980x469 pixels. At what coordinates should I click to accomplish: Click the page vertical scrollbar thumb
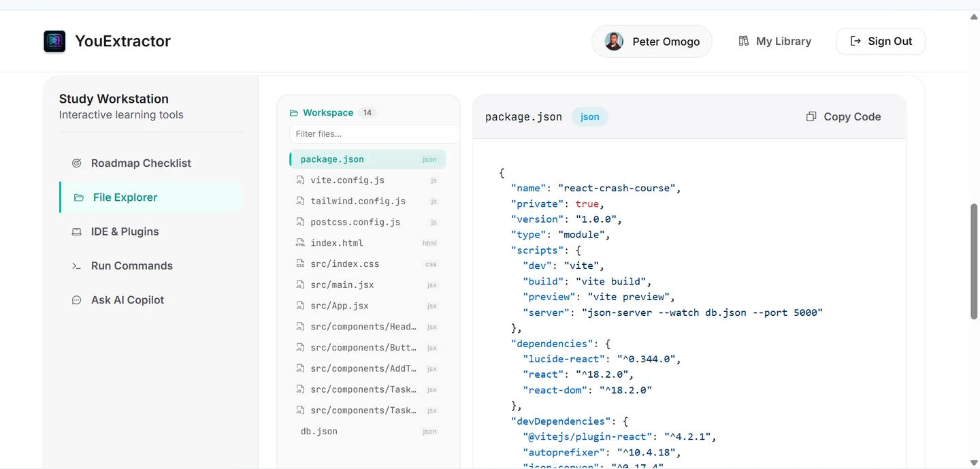[974, 261]
